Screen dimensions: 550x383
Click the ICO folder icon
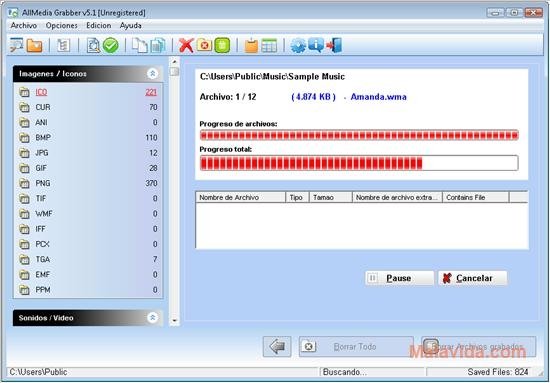pyautogui.click(x=24, y=92)
